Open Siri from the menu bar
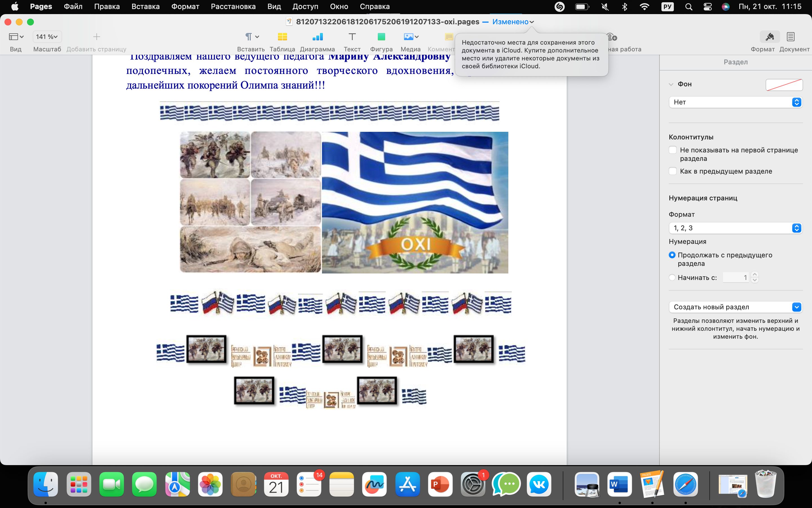This screenshot has height=508, width=812. pos(725,7)
